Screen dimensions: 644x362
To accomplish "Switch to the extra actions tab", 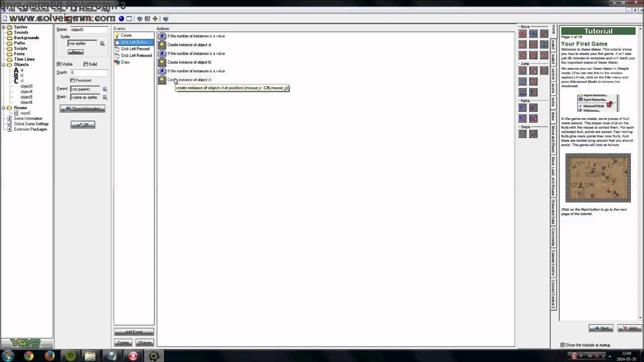I will (553, 102).
